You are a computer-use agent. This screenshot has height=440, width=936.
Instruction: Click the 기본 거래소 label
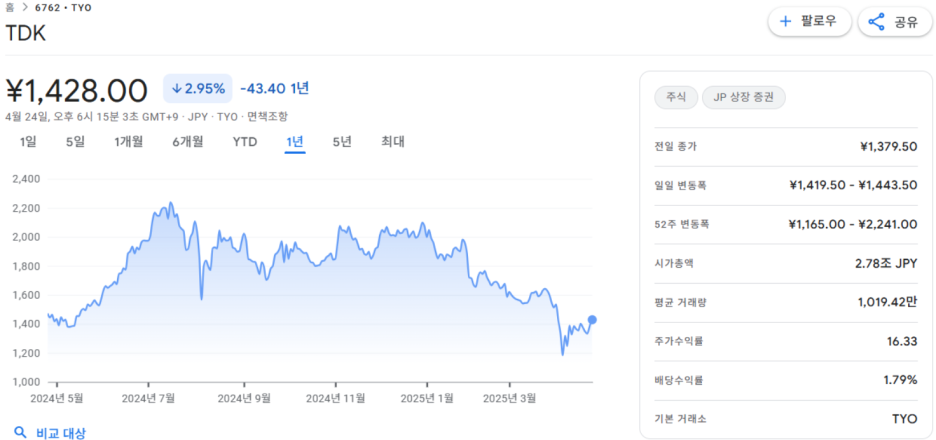[x=680, y=419]
